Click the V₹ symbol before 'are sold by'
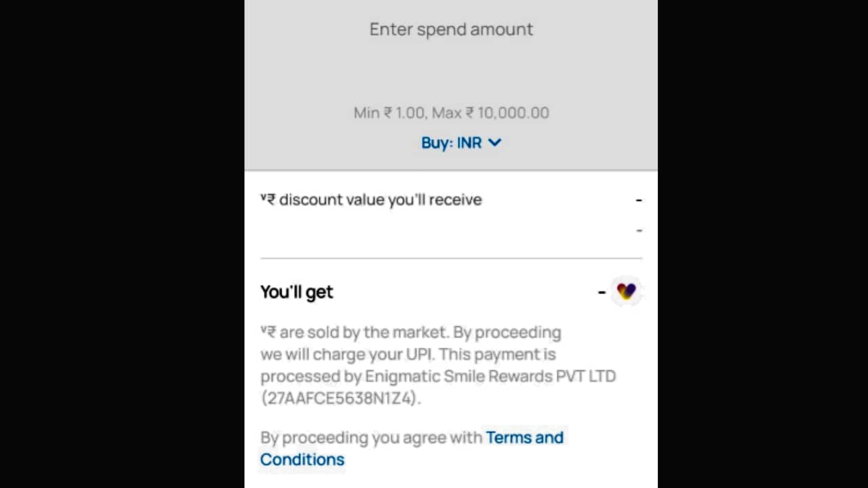 268,332
